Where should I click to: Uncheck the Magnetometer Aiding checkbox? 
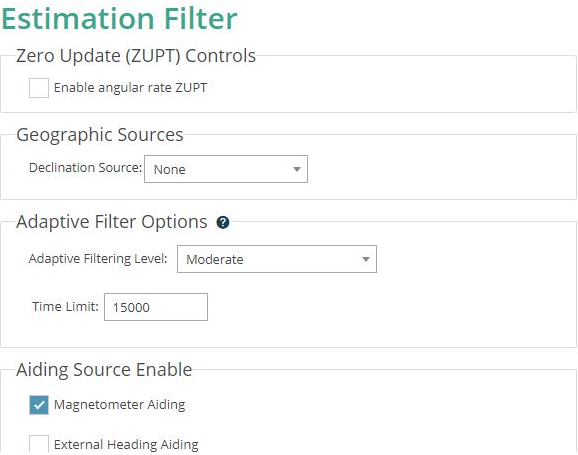coord(39,405)
